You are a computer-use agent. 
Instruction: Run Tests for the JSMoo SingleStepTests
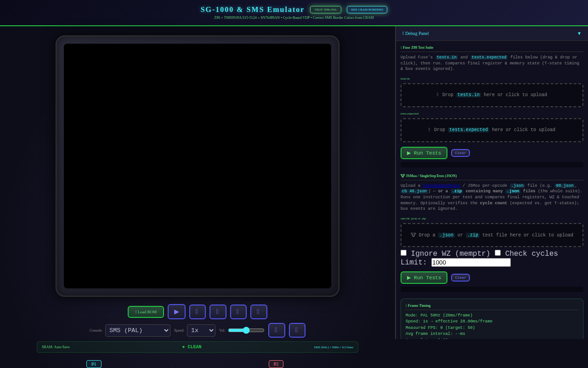424,278
